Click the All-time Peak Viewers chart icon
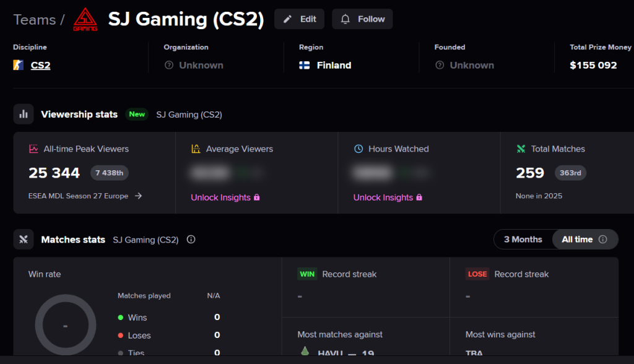The image size is (634, 364). click(33, 149)
